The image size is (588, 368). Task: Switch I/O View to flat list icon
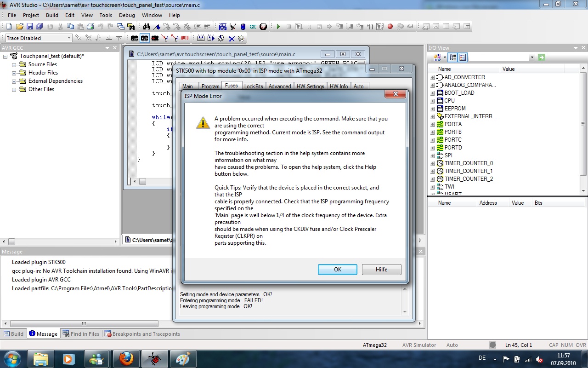pos(463,57)
